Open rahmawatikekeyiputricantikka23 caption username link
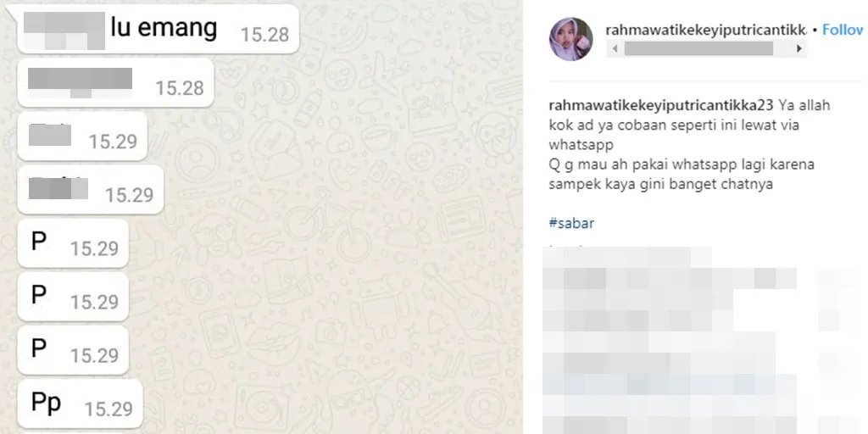This screenshot has height=434, width=868. [661, 105]
